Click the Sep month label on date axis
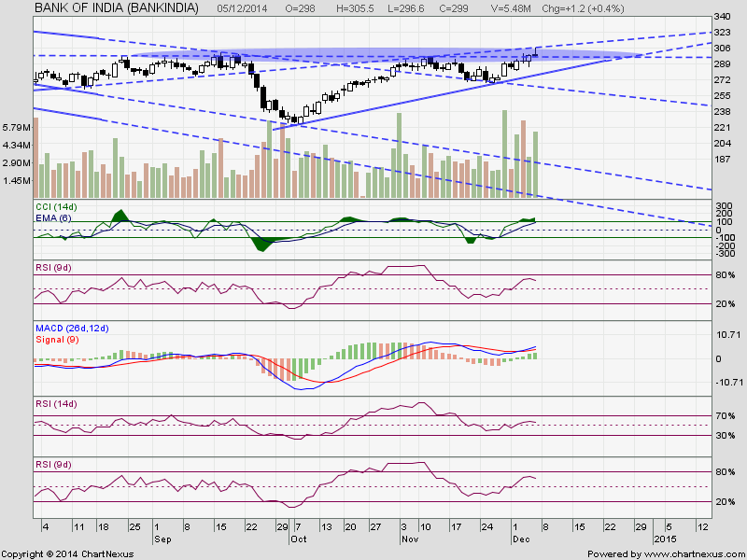The width and height of the screenshot is (747, 560). 162,539
